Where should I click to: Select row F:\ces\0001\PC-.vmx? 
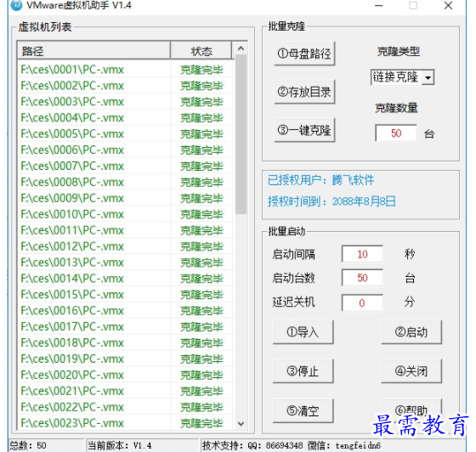(126, 70)
